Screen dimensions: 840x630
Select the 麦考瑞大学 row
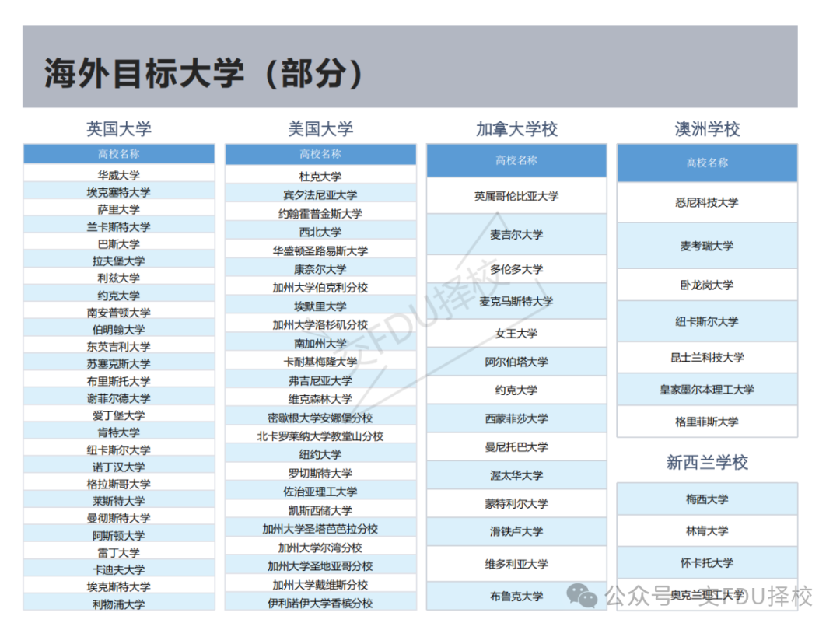click(707, 246)
